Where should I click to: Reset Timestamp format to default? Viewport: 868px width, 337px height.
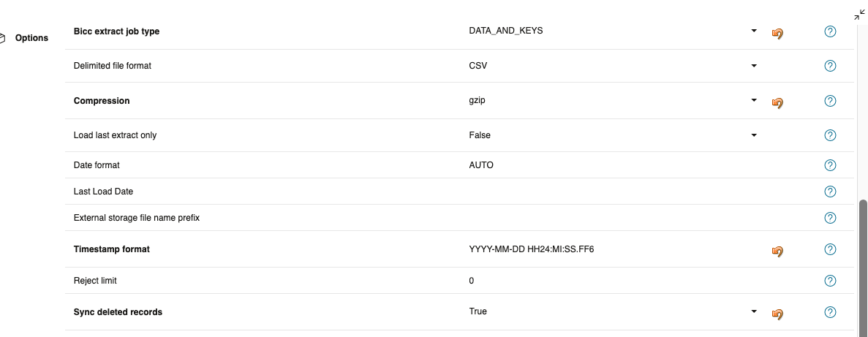777,251
